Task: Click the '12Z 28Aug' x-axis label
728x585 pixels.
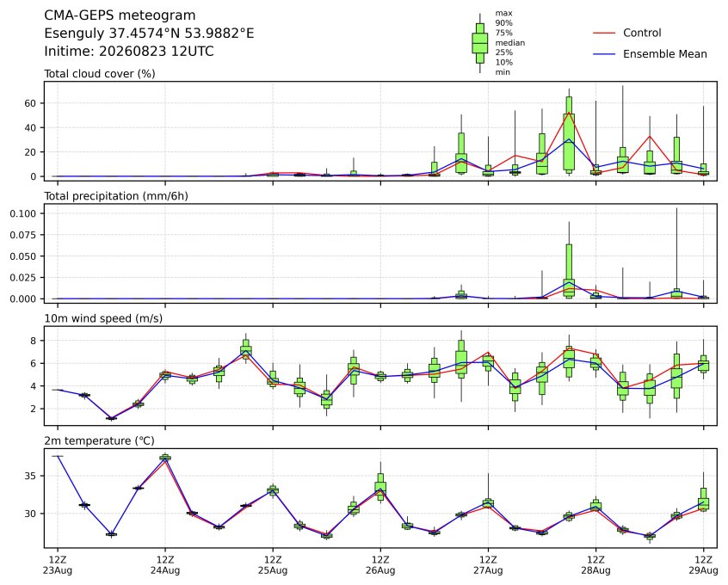Action: click(596, 565)
